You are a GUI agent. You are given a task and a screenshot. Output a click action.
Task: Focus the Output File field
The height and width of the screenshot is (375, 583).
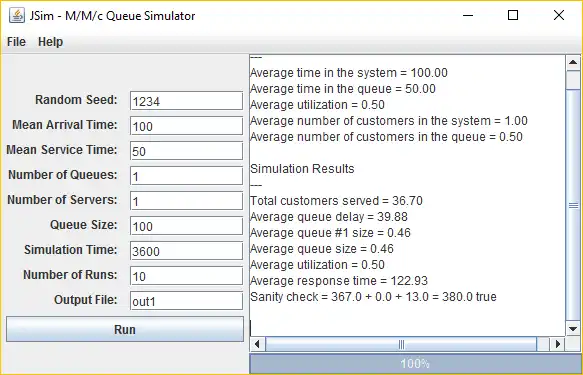186,301
